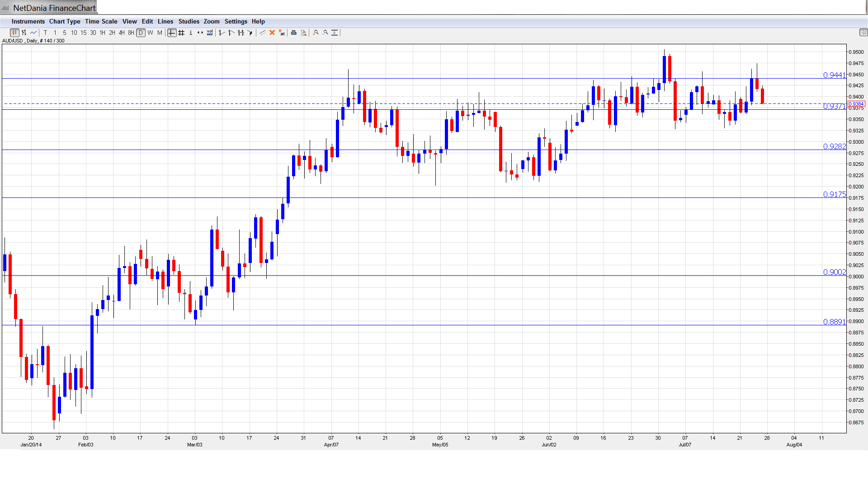Select candlestick chart type icon

14,33
